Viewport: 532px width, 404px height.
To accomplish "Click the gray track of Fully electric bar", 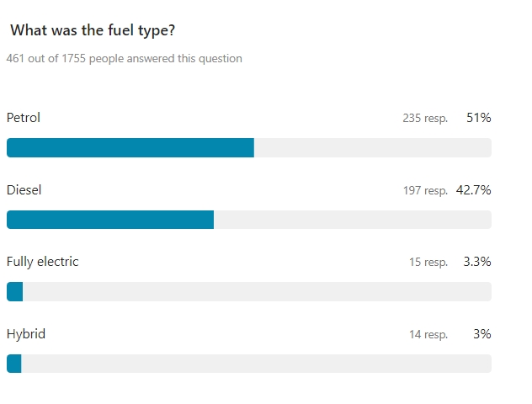I will coord(257,291).
